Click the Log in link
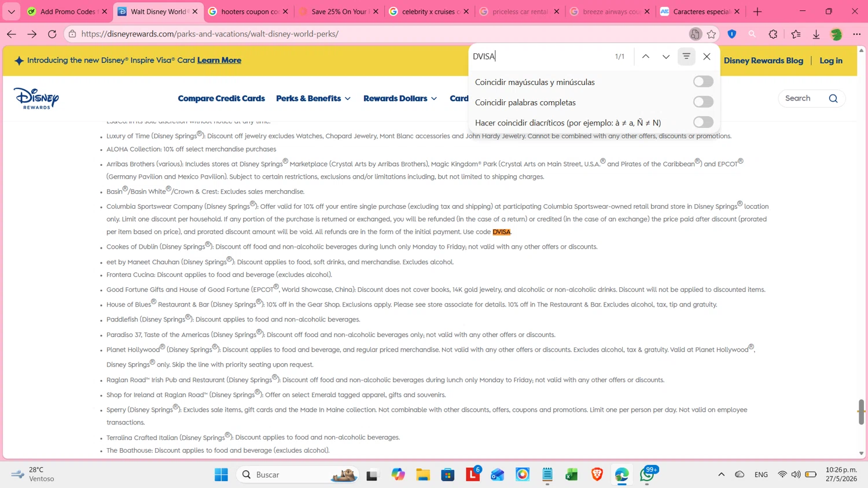Screen dimensions: 868x488 (x=831, y=60)
